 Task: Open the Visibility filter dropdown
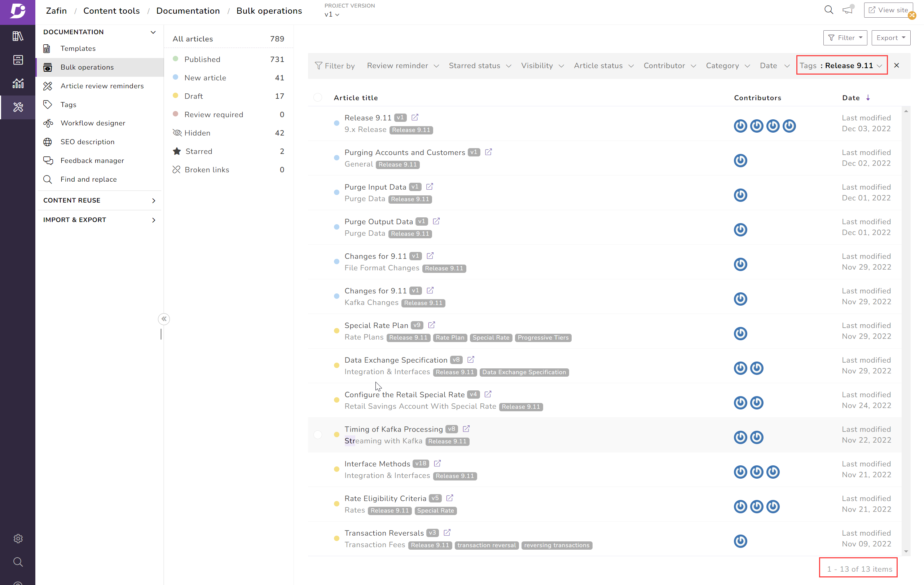tap(542, 66)
